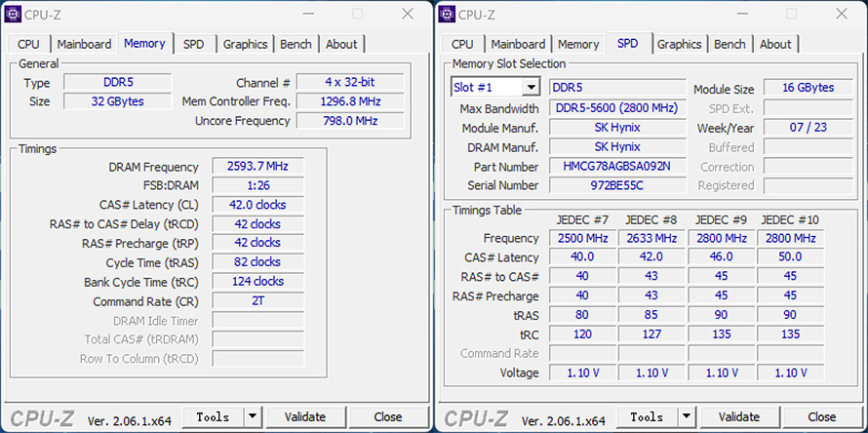Switch to SPD tab in left CPU-Z window
868x433 pixels.
click(x=193, y=44)
